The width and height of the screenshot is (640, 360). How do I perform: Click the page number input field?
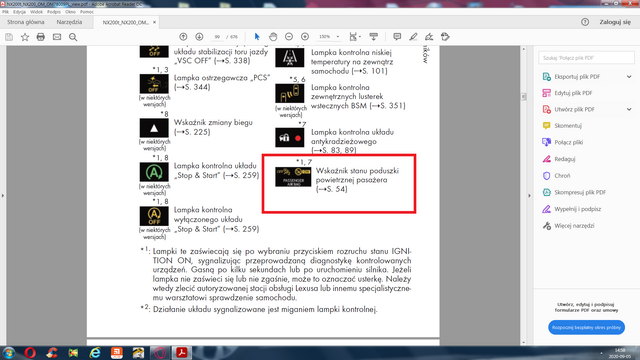[x=217, y=37]
